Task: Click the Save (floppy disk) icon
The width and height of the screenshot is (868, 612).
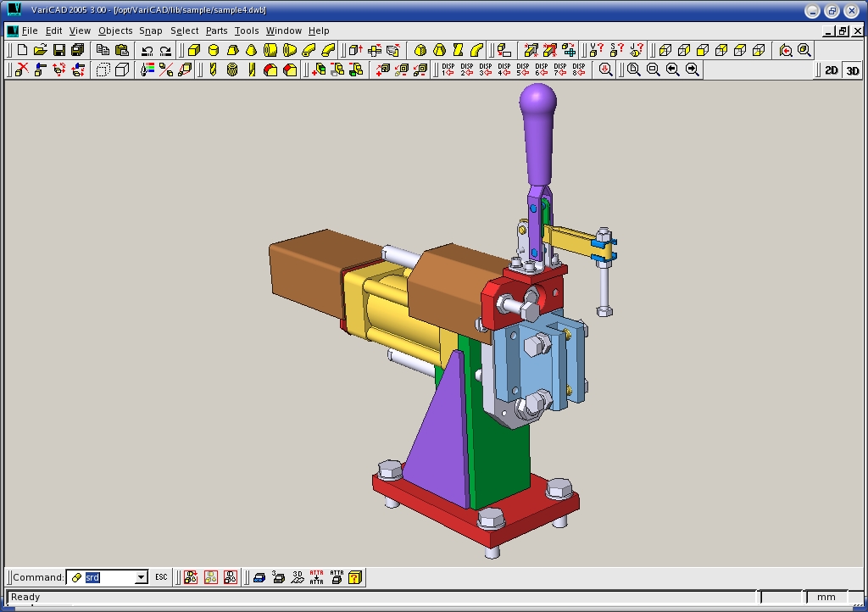Action: click(x=59, y=51)
